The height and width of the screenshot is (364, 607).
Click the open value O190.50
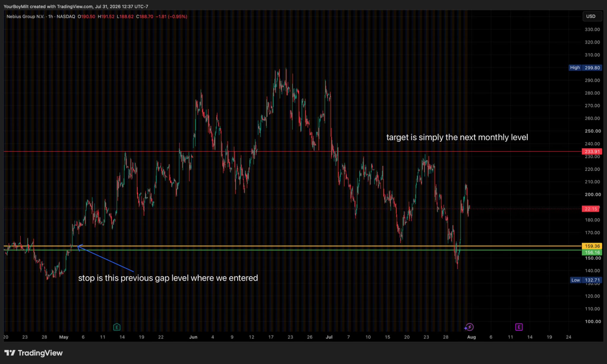click(x=86, y=17)
